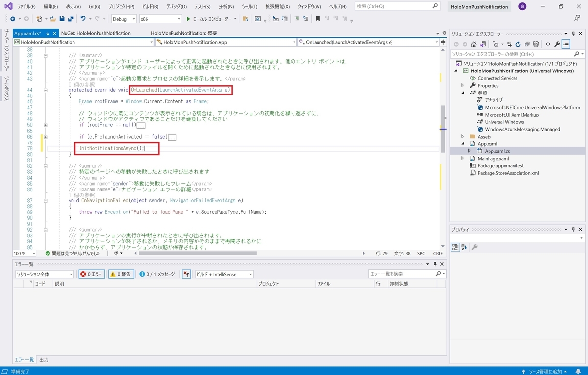Open the ファイル(F) menu

tap(26, 7)
